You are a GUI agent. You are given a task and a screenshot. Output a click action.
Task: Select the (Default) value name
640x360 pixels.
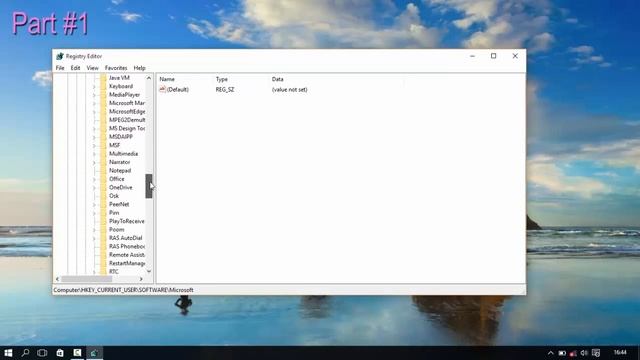point(178,89)
